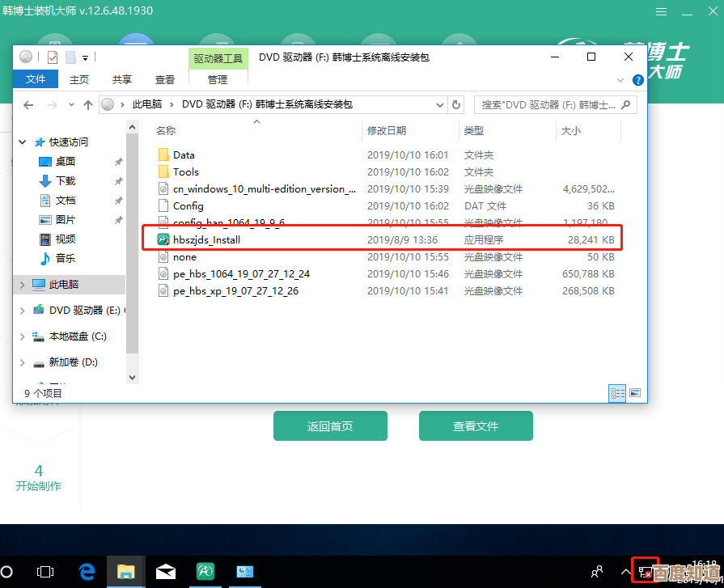Switch to details view layout
Image resolution: width=724 pixels, height=588 pixels.
click(x=618, y=393)
